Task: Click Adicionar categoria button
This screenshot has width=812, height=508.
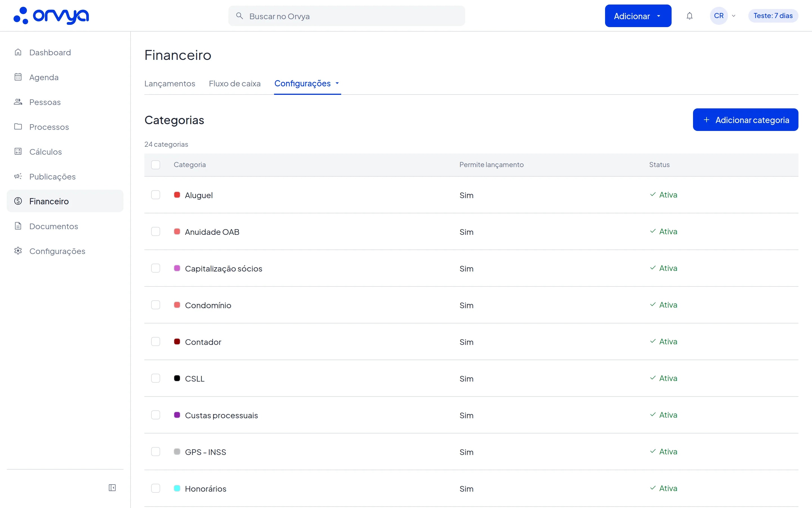Action: click(x=745, y=120)
